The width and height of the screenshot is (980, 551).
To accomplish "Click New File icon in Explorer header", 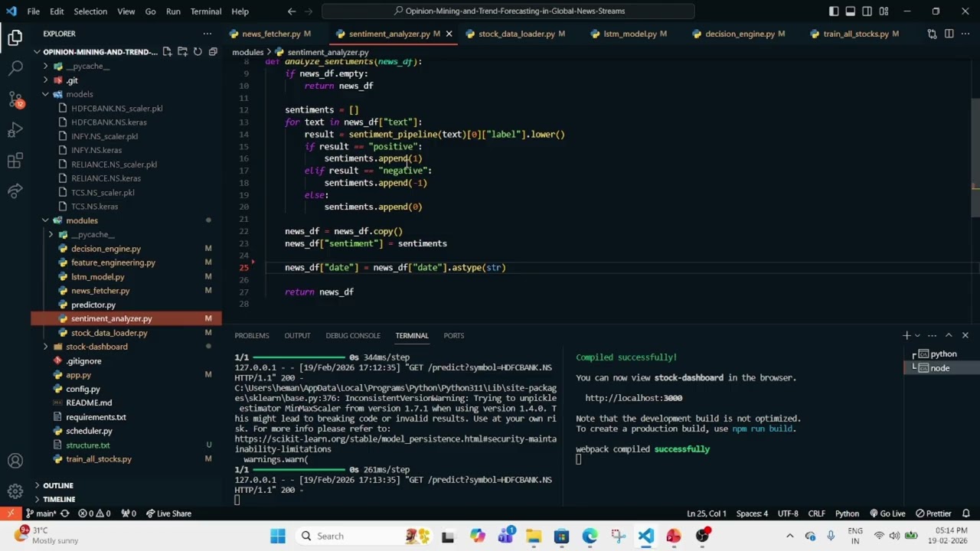I will click(x=167, y=52).
